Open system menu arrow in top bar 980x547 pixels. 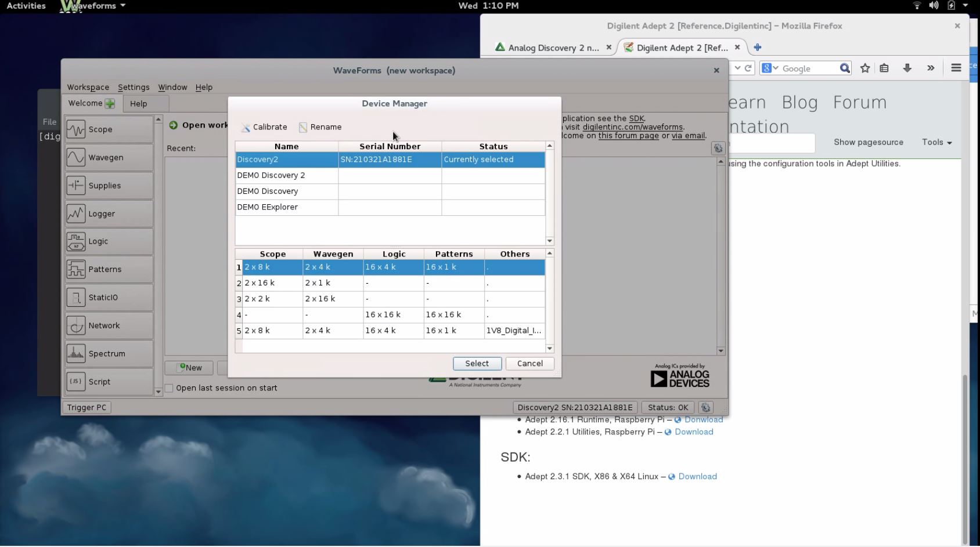click(x=965, y=6)
